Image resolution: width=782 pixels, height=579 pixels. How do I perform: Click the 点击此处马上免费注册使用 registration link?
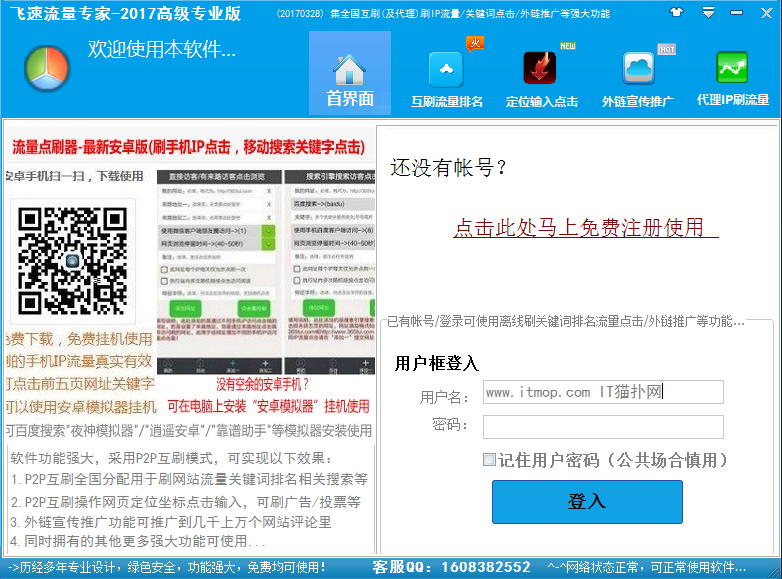point(586,228)
